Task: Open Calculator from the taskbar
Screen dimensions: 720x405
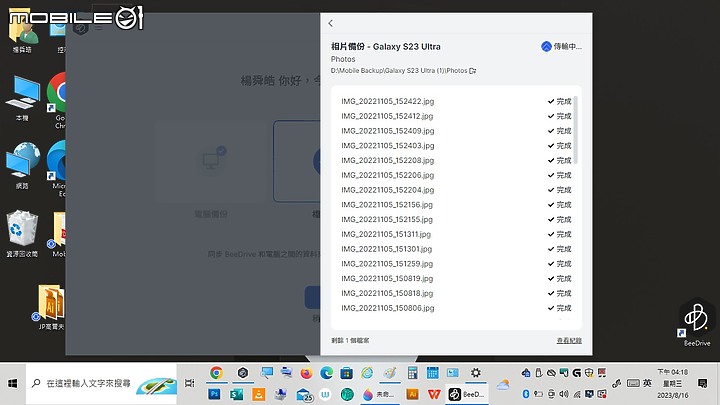Action: [412, 373]
